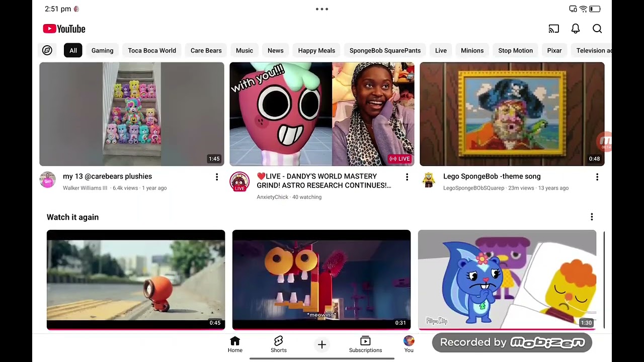
Task: Open options for Dandy's World live video
Action: 407,177
